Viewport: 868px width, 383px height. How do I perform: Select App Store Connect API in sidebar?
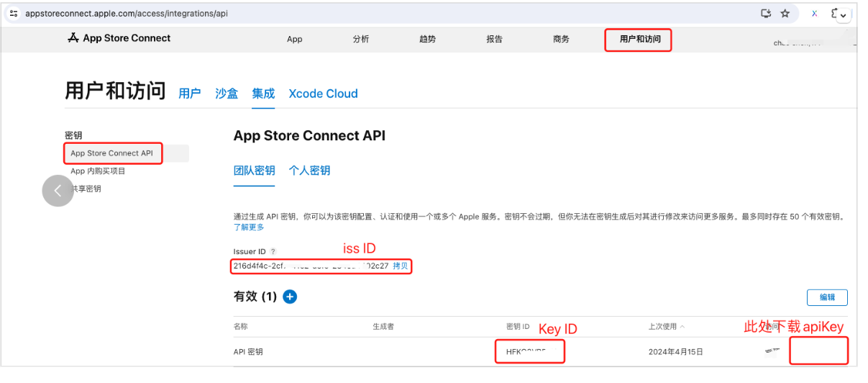[111, 153]
